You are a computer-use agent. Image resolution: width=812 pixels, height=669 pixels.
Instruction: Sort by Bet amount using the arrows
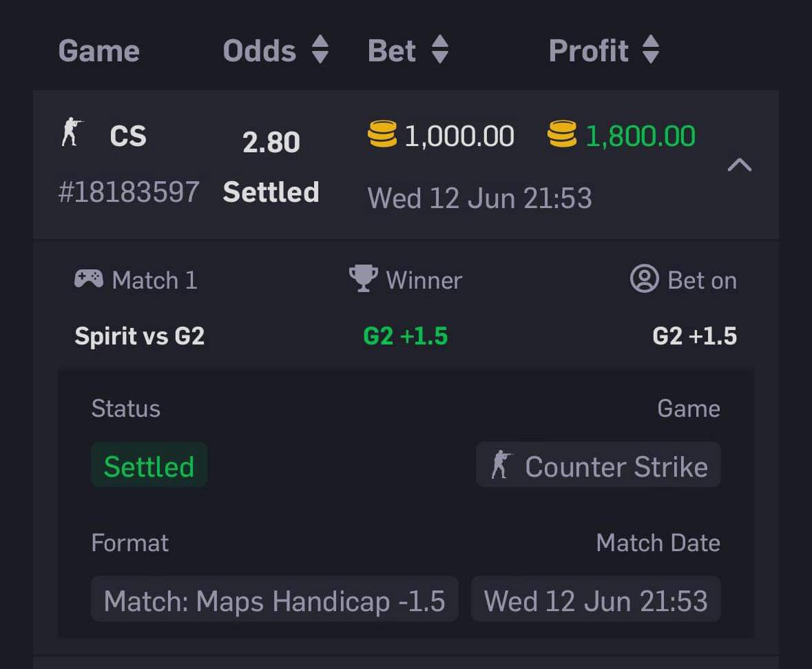[x=440, y=49]
